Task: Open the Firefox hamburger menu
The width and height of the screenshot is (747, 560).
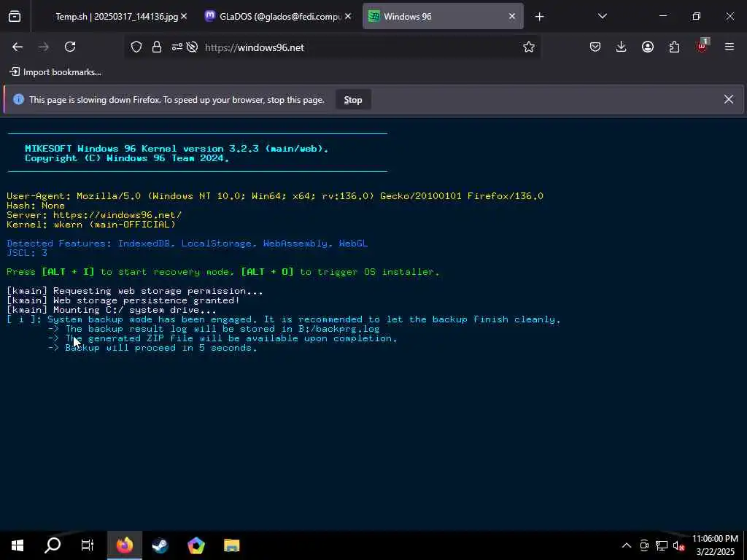Action: tap(729, 47)
